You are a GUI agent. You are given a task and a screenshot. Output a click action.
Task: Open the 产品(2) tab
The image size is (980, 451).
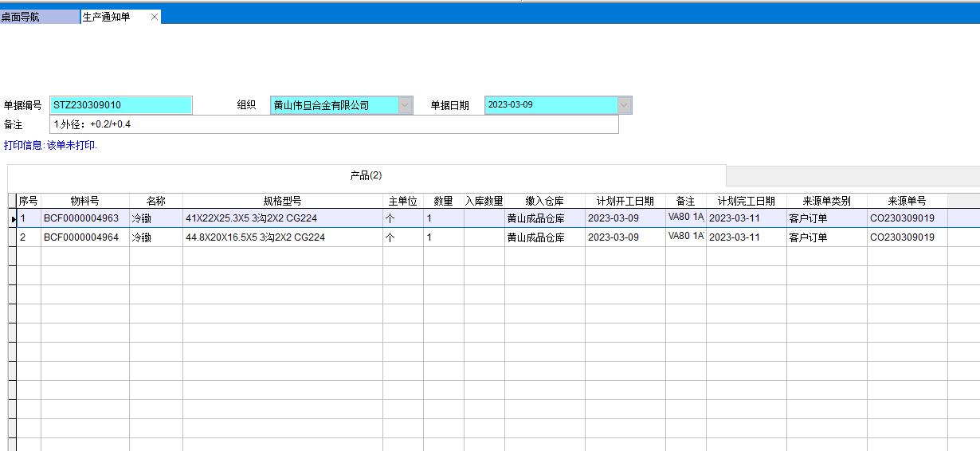tap(366, 175)
